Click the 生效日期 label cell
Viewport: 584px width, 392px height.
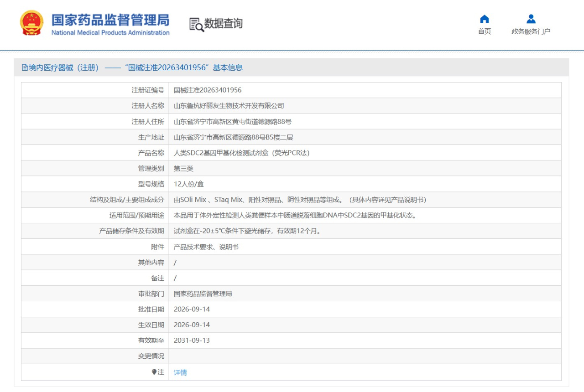(x=95, y=325)
